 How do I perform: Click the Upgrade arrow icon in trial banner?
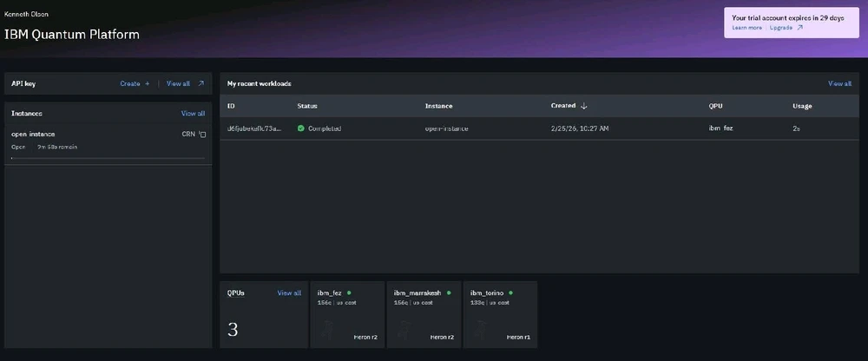coord(799,28)
